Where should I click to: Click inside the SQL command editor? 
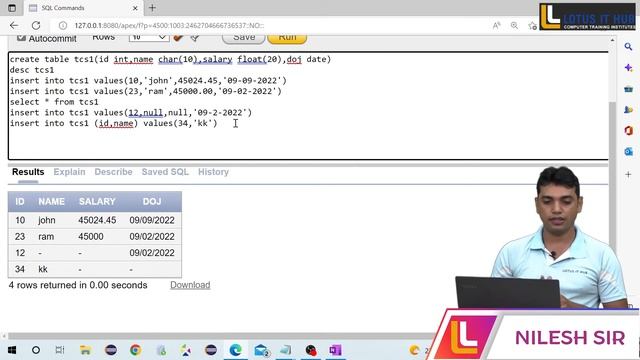(x=308, y=106)
